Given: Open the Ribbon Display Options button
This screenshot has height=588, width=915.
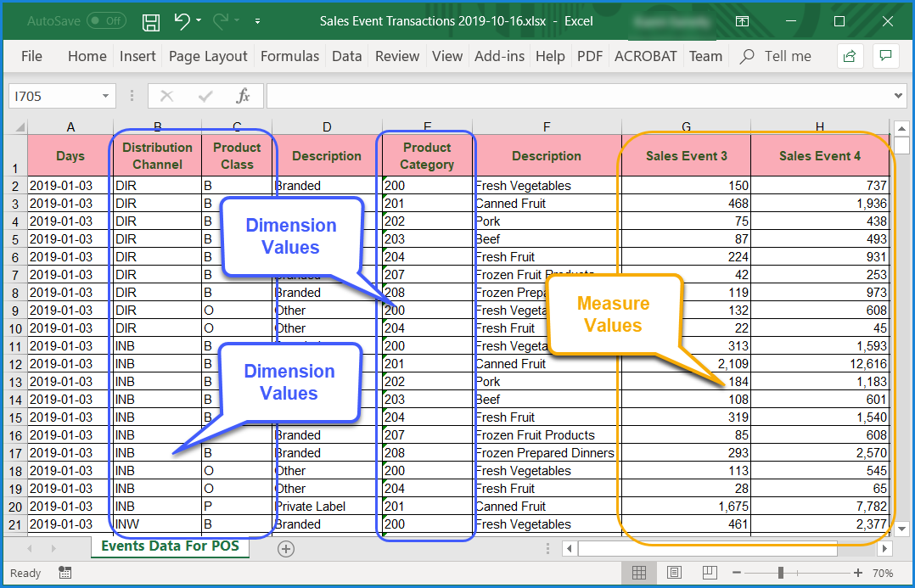Looking at the screenshot, I should click(x=743, y=21).
